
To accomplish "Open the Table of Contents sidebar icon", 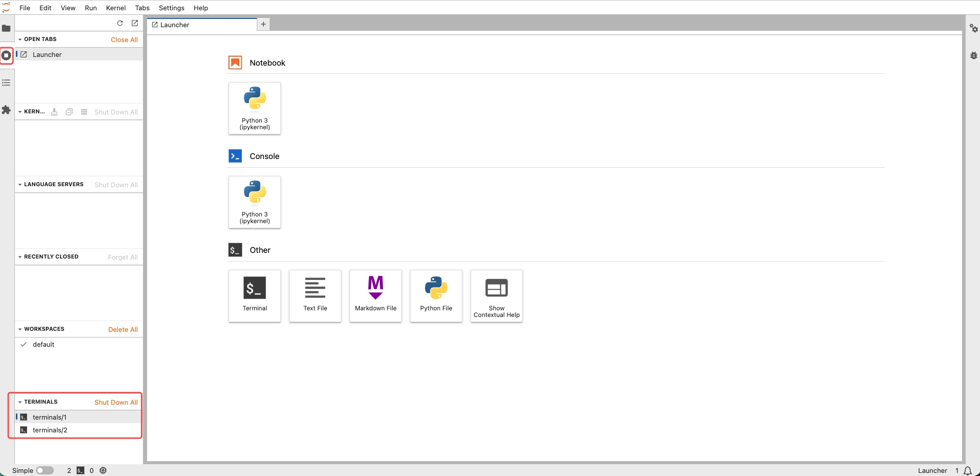I will coord(6,83).
